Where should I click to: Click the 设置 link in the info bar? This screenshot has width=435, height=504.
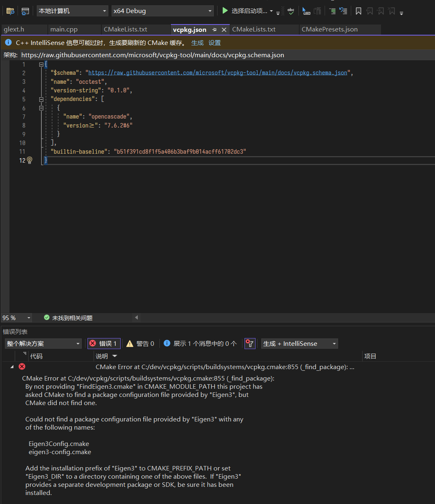point(214,43)
